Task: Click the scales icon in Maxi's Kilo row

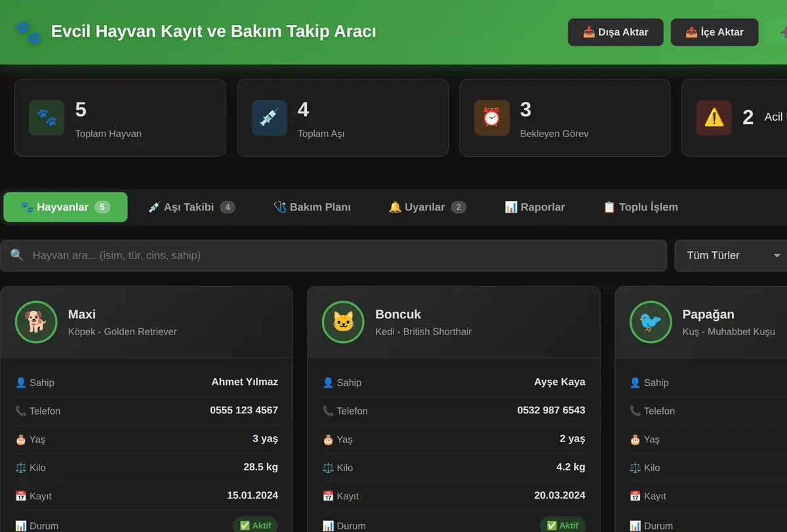Action: [21, 468]
